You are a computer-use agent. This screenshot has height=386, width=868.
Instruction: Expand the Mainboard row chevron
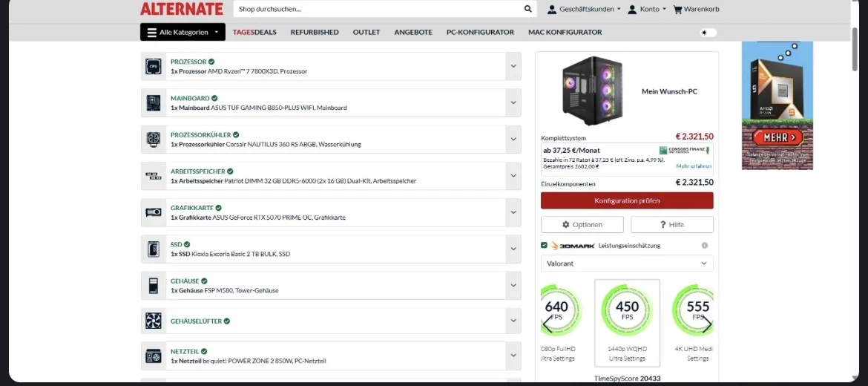pyautogui.click(x=513, y=103)
